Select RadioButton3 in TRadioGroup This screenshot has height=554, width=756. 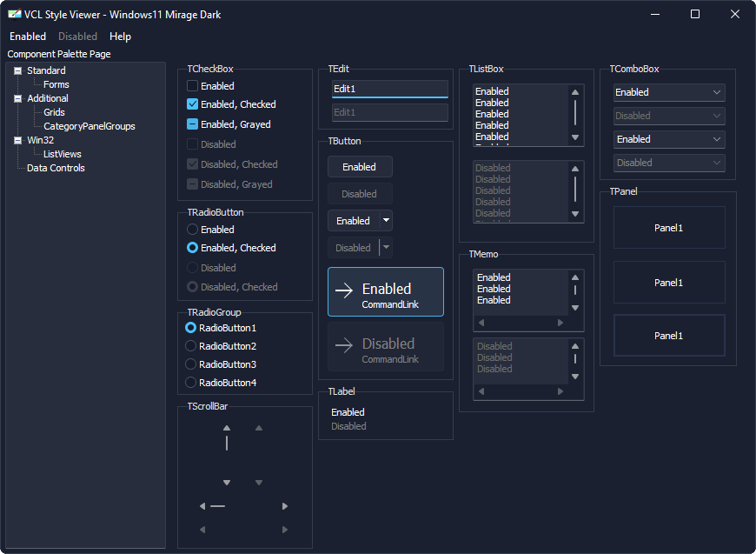[x=191, y=364]
